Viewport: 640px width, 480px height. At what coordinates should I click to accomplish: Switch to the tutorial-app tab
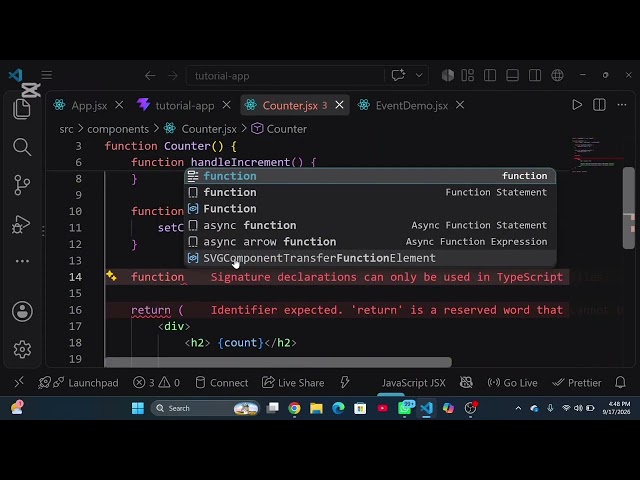click(184, 106)
